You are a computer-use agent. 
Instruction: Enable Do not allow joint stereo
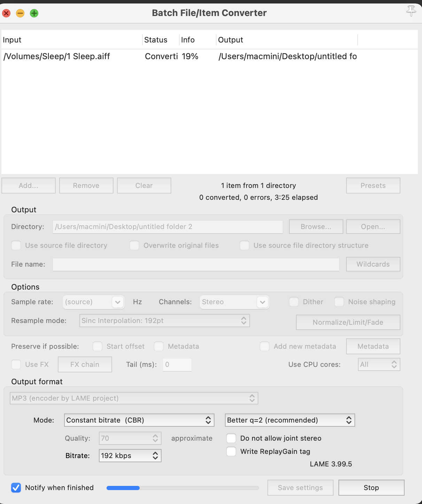(x=231, y=438)
